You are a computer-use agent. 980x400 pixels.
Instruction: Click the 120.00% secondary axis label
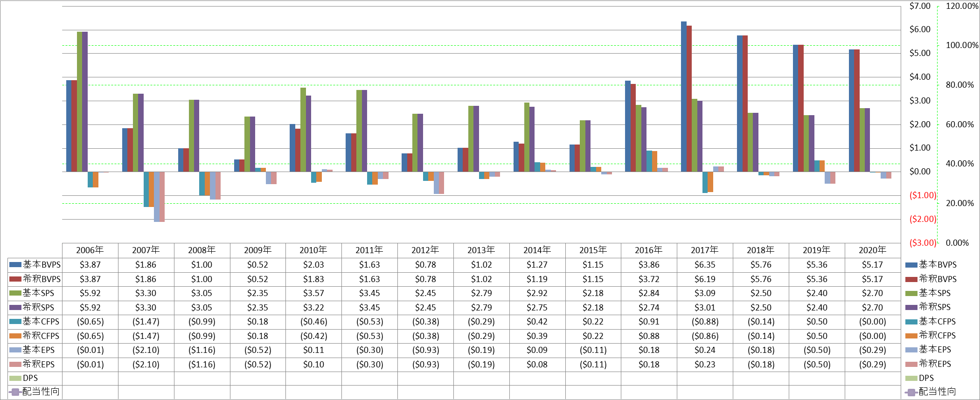962,6
